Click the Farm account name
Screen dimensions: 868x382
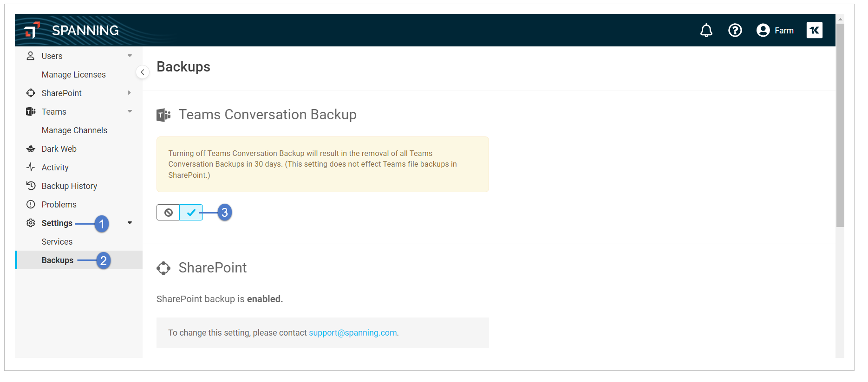point(784,30)
